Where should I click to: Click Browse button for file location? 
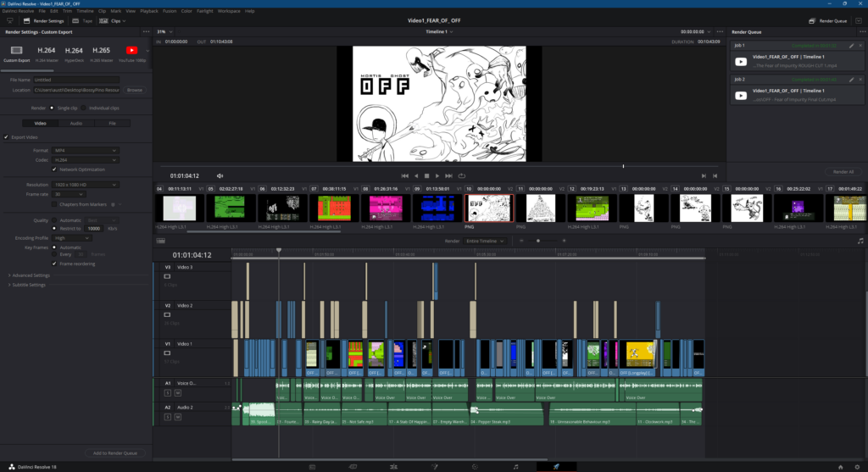(135, 90)
